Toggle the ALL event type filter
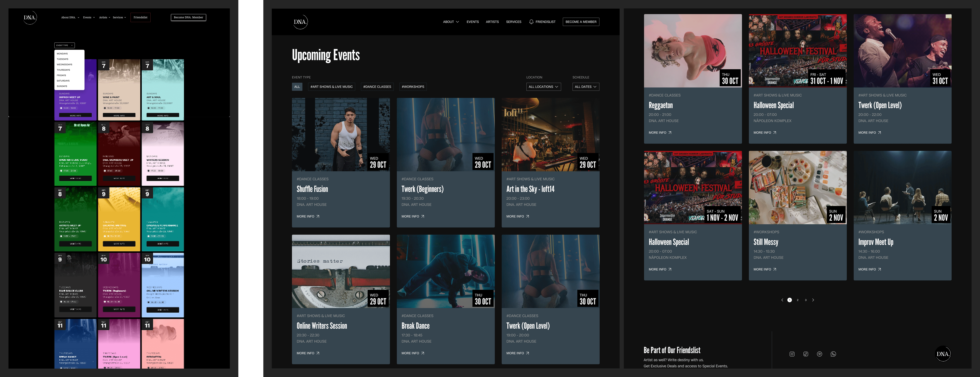Image resolution: width=980 pixels, height=377 pixels. pos(297,87)
